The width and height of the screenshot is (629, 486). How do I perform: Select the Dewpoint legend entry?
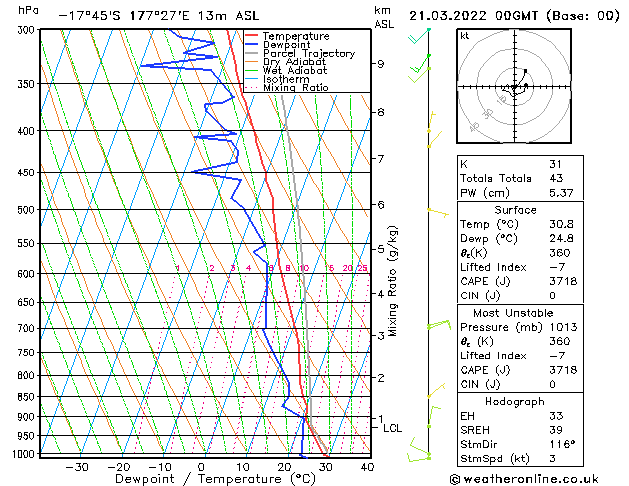click(x=288, y=45)
